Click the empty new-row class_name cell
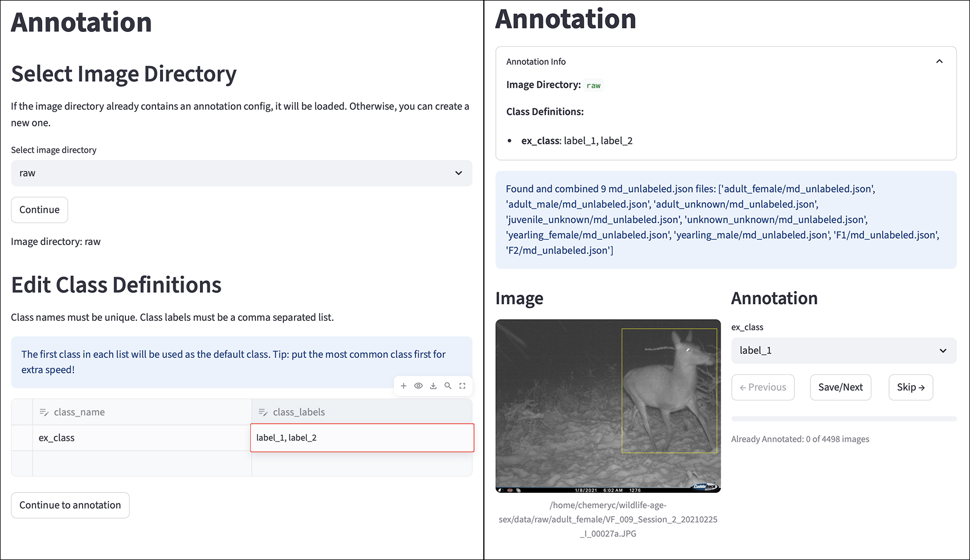 coord(141,463)
